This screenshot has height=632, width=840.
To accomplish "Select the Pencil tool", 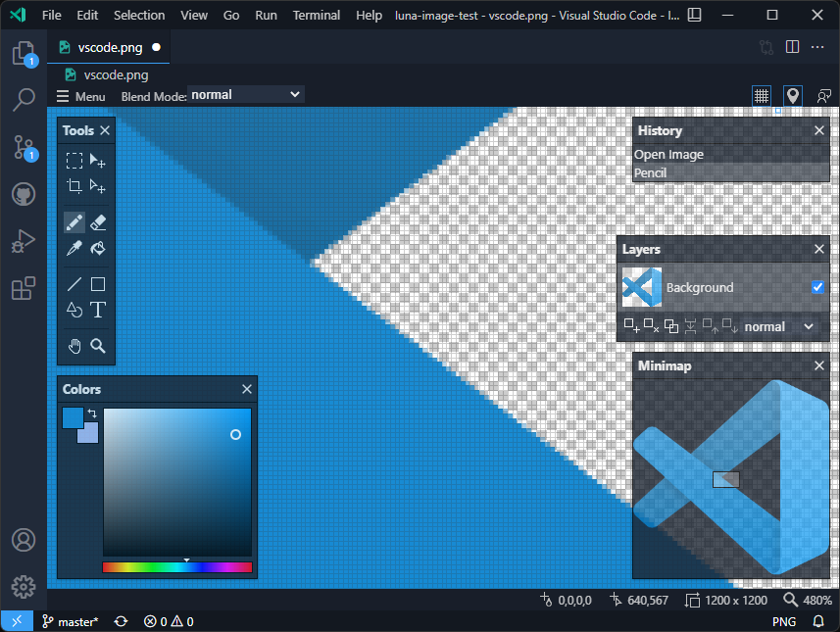I will (x=74, y=222).
